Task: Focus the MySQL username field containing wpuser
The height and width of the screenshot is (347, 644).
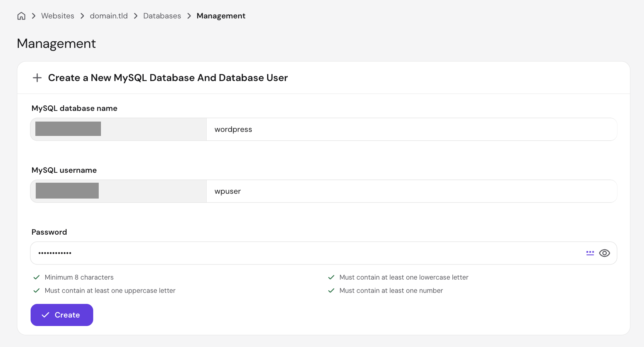Action: 412,191
